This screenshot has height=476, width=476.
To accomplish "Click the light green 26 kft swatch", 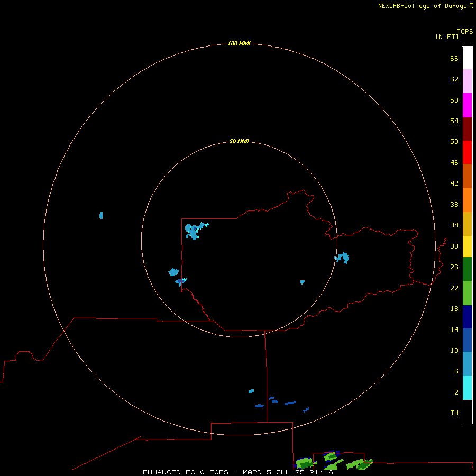I will (467, 293).
